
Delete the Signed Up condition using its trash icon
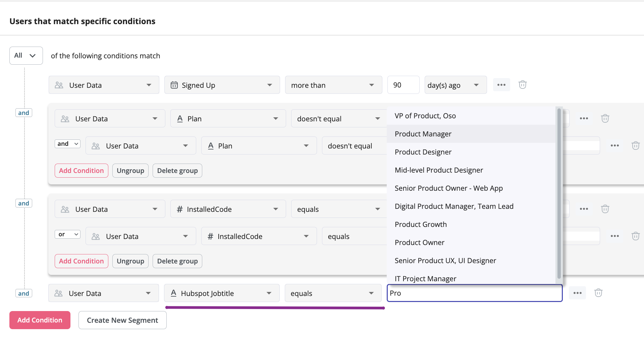(522, 84)
